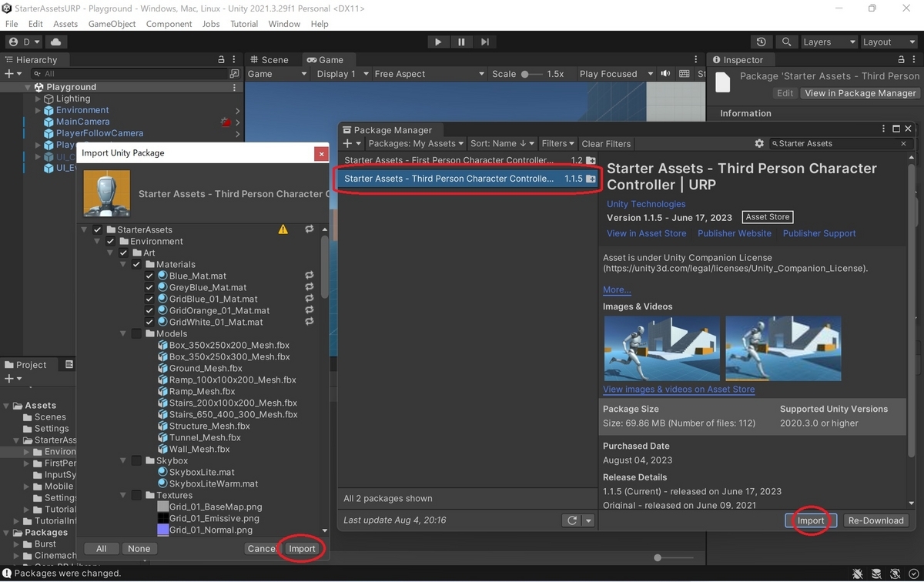Open the Unity Technologies publisher link
This screenshot has width=924, height=582.
(x=646, y=204)
